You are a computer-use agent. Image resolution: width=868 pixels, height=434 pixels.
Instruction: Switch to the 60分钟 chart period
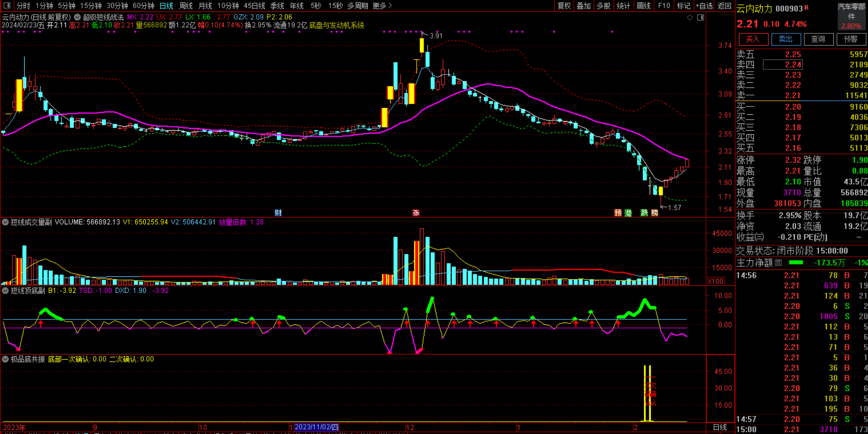[144, 5]
